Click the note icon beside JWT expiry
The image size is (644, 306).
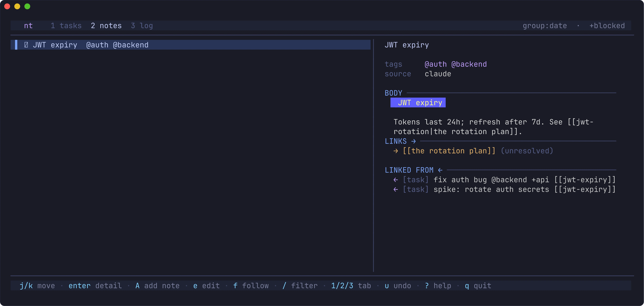pos(26,45)
